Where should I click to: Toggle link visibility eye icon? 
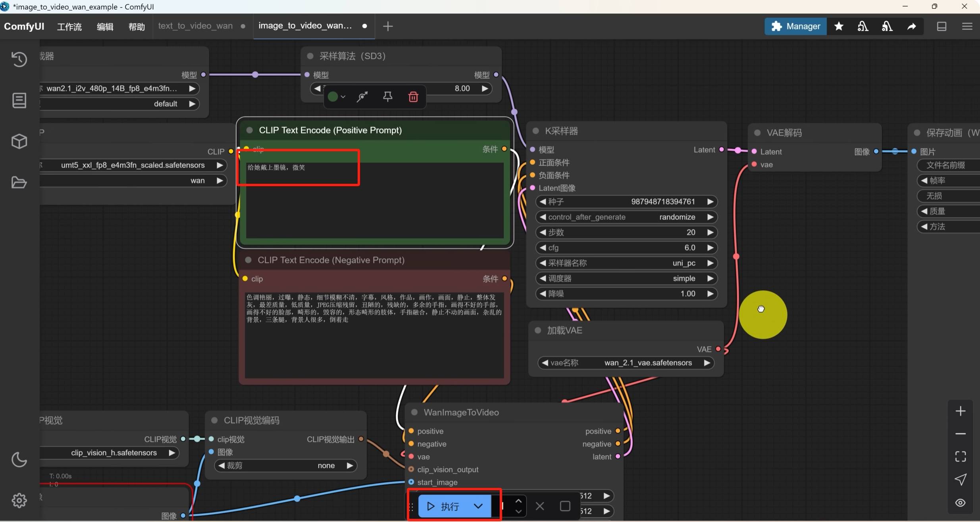coord(960,503)
